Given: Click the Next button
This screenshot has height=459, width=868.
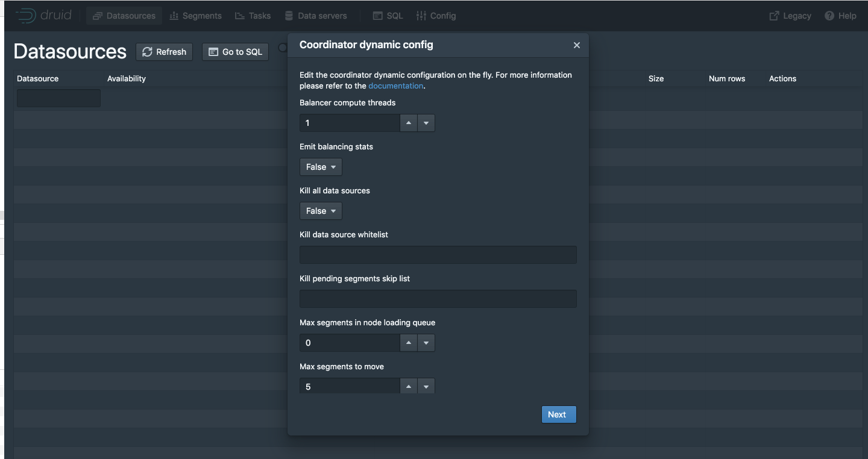Looking at the screenshot, I should (559, 414).
